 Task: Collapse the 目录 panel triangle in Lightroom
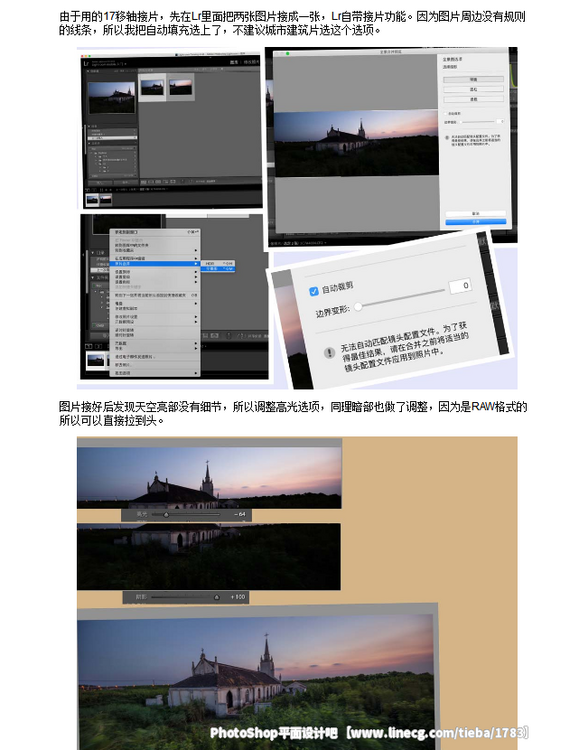coord(93,253)
